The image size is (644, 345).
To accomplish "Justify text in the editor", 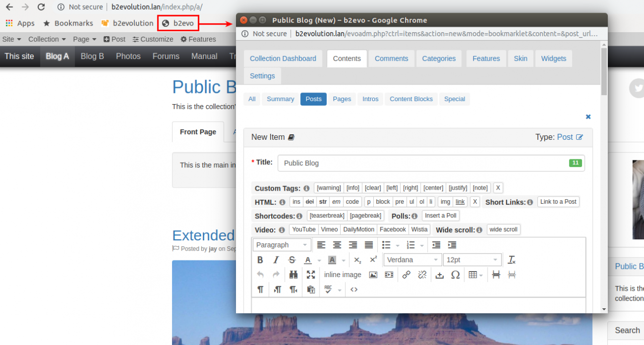I will (369, 245).
